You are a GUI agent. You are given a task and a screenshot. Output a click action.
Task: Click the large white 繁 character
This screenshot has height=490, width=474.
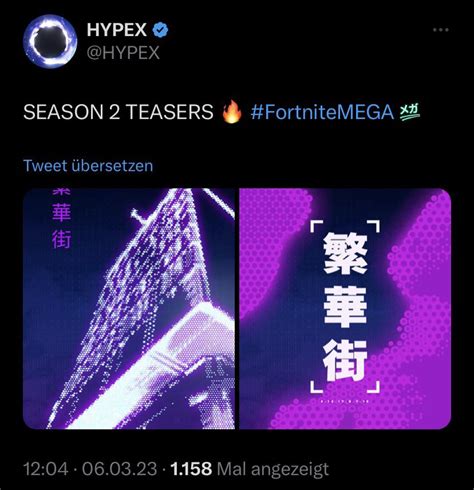pos(345,253)
